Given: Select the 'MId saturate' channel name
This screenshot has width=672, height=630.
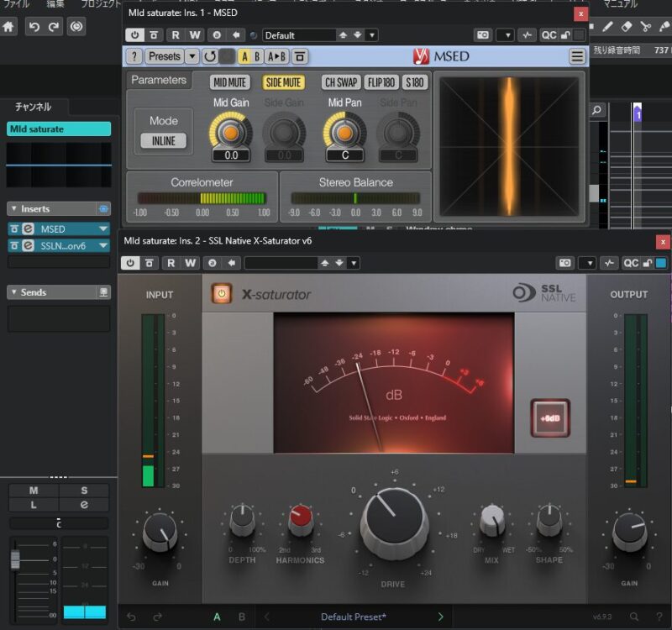Looking at the screenshot, I should 59,129.
